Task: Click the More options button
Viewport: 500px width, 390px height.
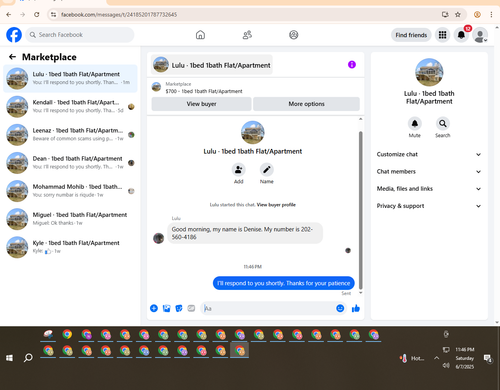Action: pyautogui.click(x=306, y=104)
